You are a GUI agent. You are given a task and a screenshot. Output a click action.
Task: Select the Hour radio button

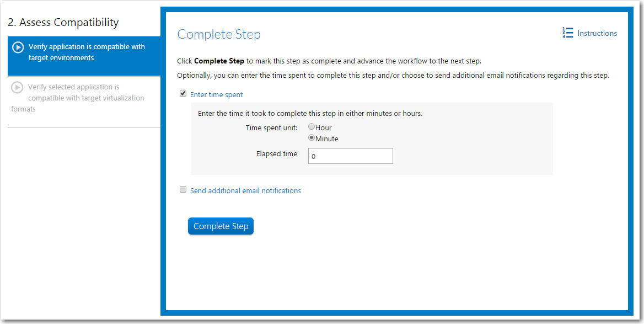coord(312,127)
